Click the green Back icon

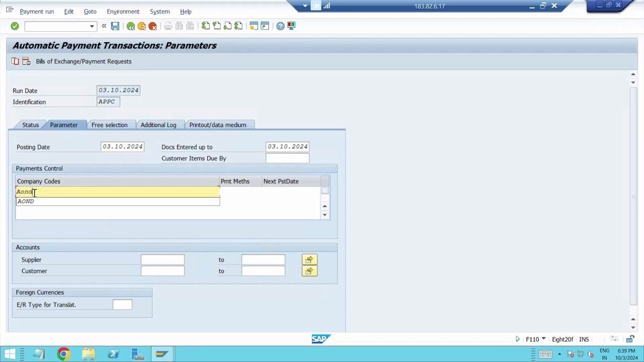click(131, 26)
